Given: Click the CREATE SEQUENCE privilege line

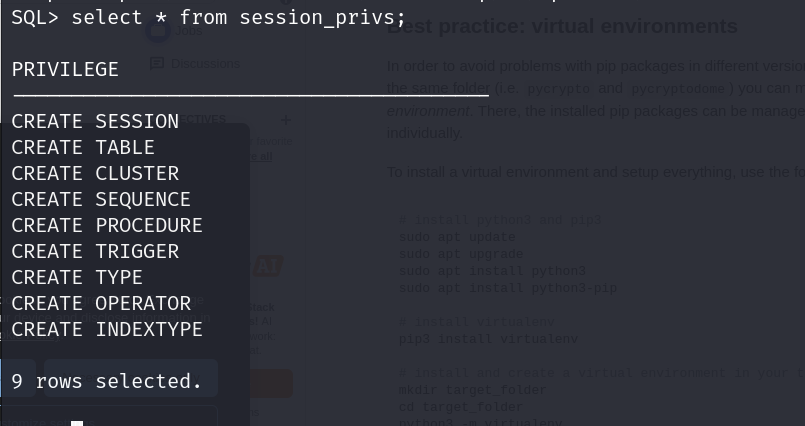Looking at the screenshot, I should pos(101,200).
